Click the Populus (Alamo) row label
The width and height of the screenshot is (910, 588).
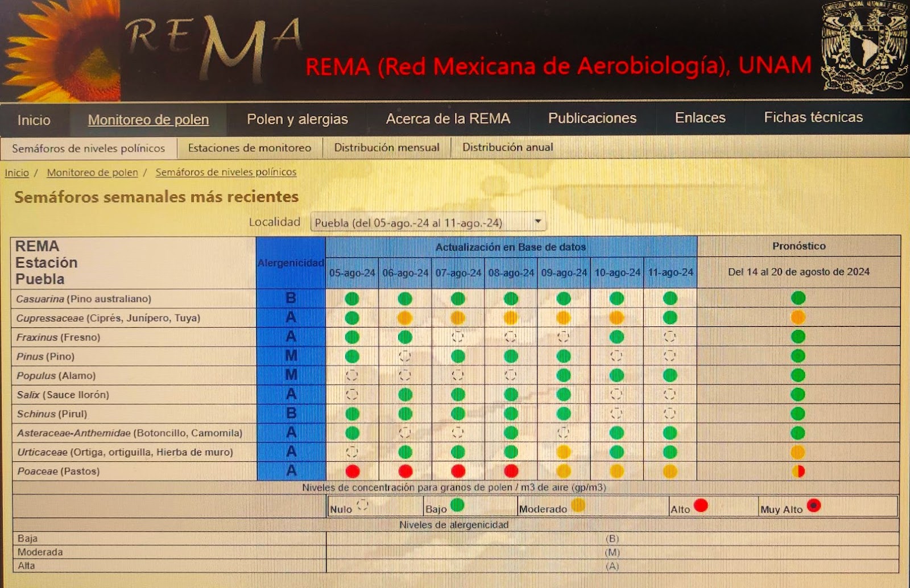coord(56,376)
